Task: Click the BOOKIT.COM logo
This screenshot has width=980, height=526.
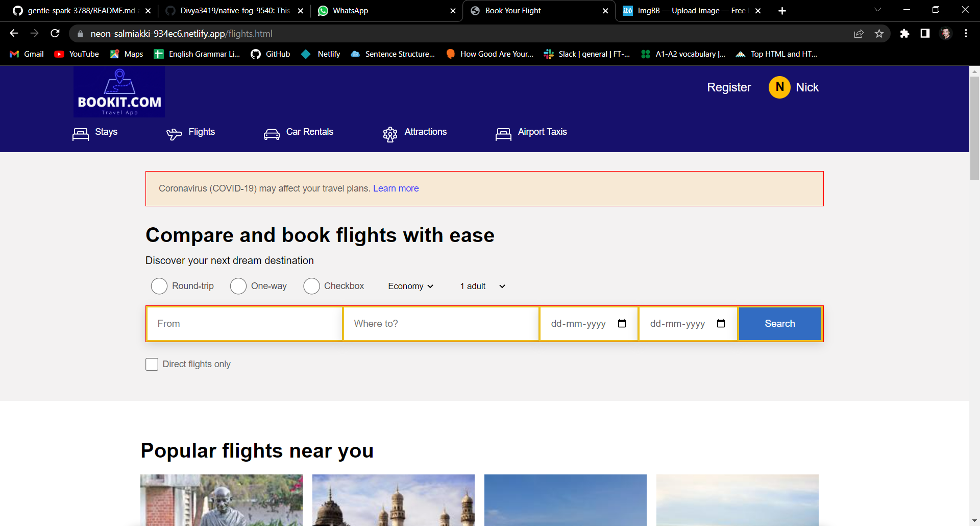Action: [x=119, y=92]
